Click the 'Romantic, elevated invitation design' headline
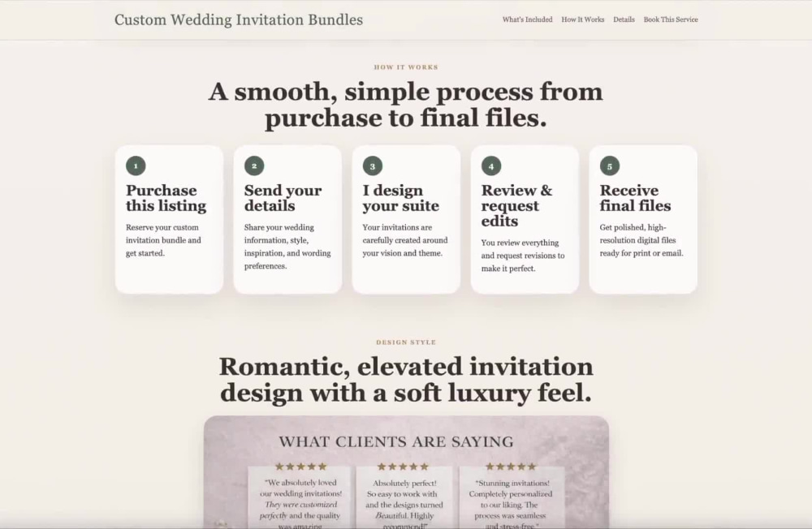The height and width of the screenshot is (529, 812). (x=406, y=380)
